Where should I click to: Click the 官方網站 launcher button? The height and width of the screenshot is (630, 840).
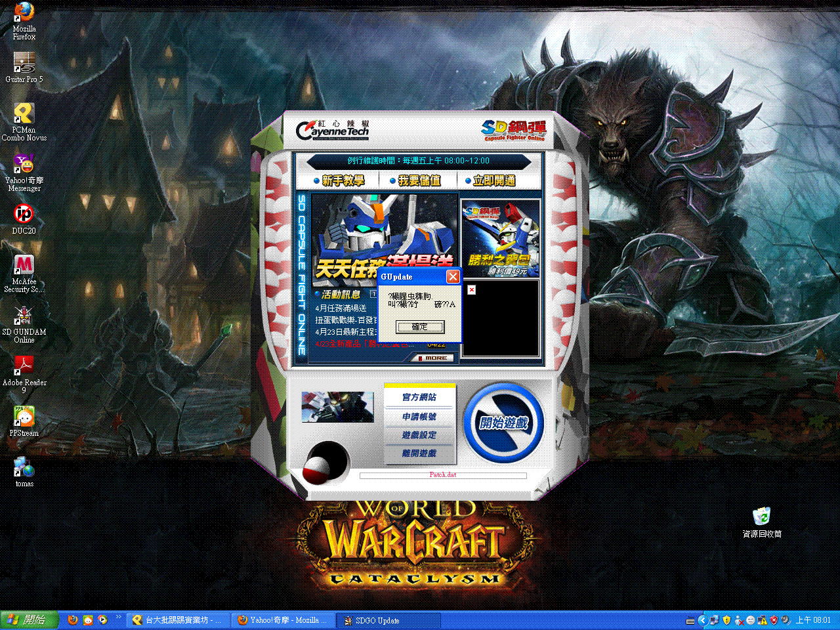[x=419, y=397]
